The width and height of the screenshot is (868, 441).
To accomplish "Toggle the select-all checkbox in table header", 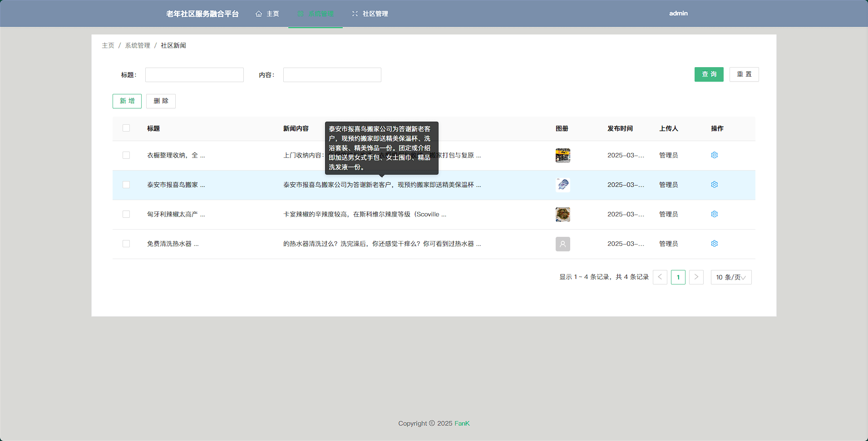I will click(x=126, y=128).
